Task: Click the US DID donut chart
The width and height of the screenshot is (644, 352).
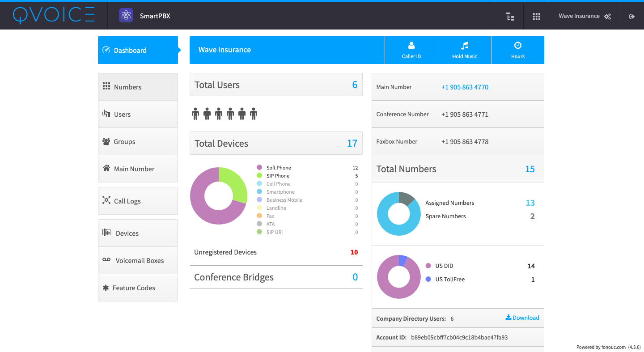Action: tap(399, 277)
